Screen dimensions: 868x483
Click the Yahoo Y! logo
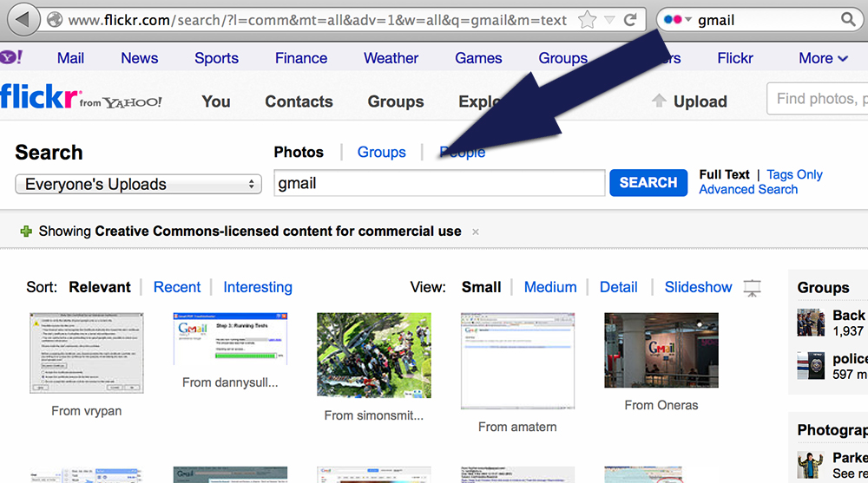(11, 57)
